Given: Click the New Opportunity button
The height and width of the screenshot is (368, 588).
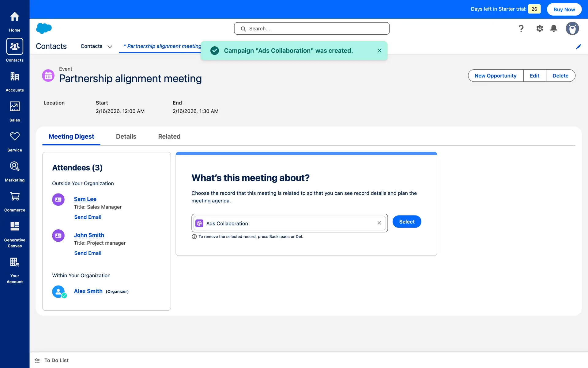Looking at the screenshot, I should 495,76.
